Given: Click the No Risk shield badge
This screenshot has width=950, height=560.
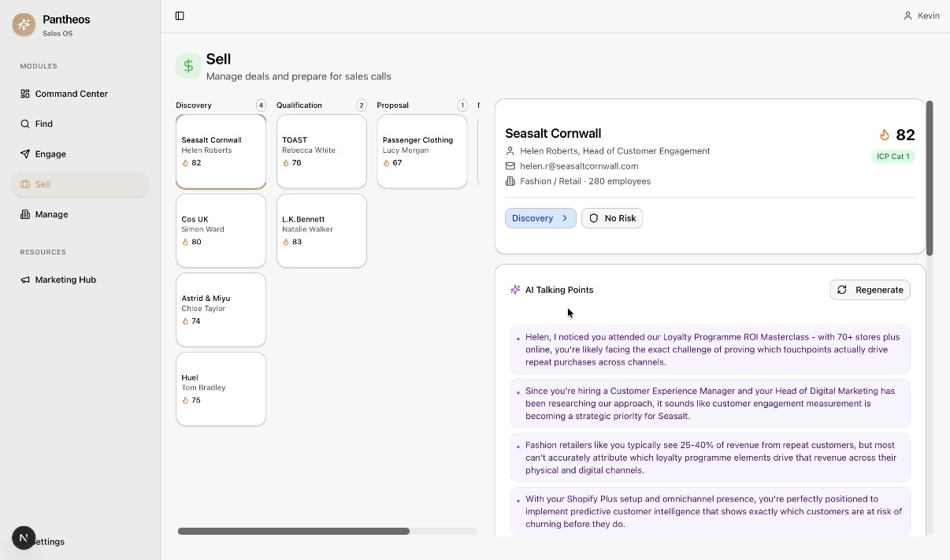Looking at the screenshot, I should 612,218.
